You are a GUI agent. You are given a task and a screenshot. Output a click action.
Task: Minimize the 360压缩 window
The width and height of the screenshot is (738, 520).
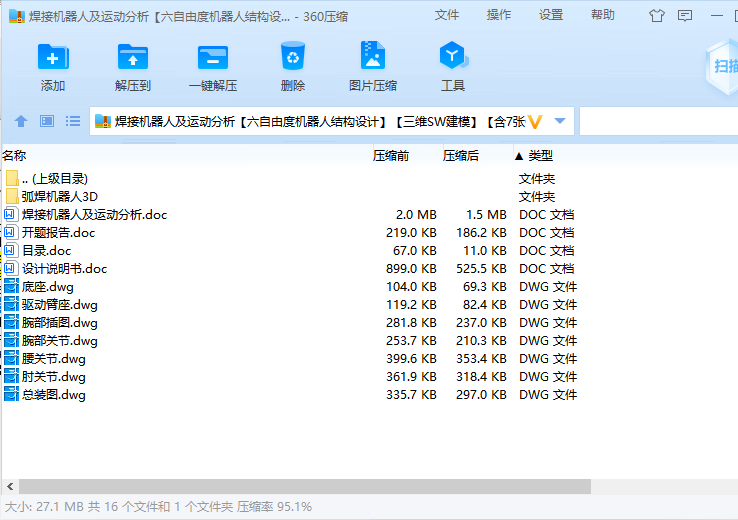pos(716,16)
